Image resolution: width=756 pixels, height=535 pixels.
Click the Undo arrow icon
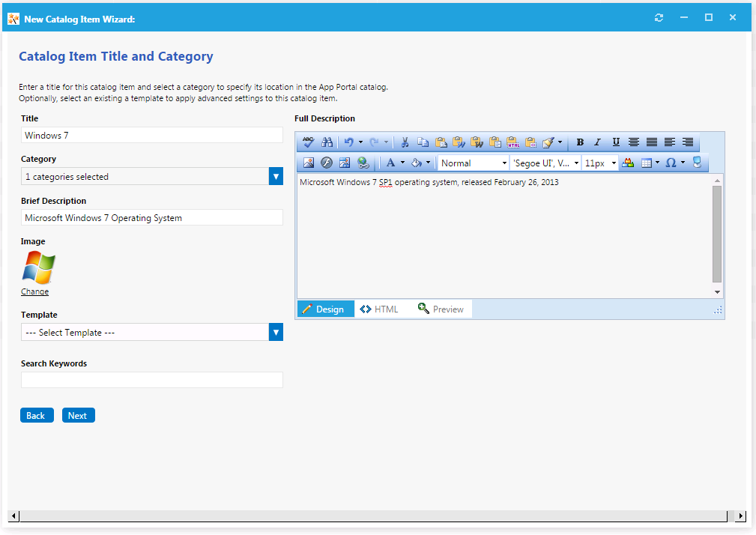pos(348,142)
